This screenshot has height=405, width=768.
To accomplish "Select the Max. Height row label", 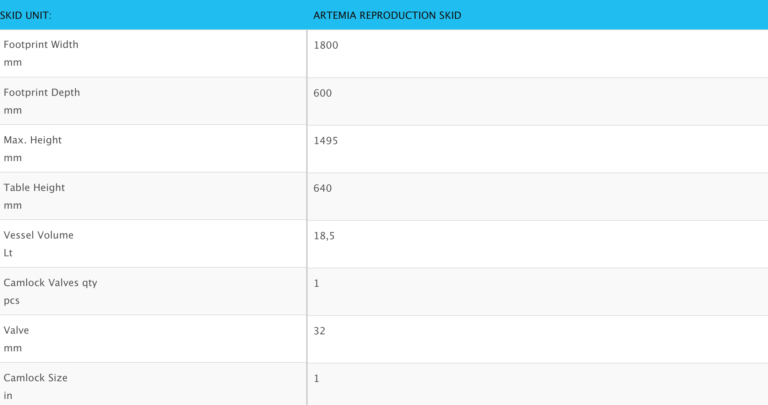I will (32, 140).
